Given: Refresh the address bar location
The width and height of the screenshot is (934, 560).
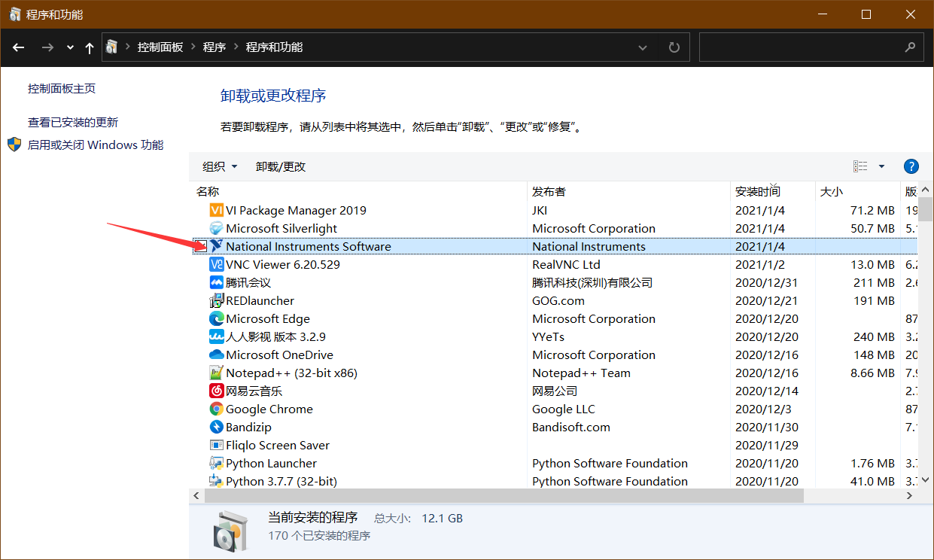Looking at the screenshot, I should click(674, 47).
